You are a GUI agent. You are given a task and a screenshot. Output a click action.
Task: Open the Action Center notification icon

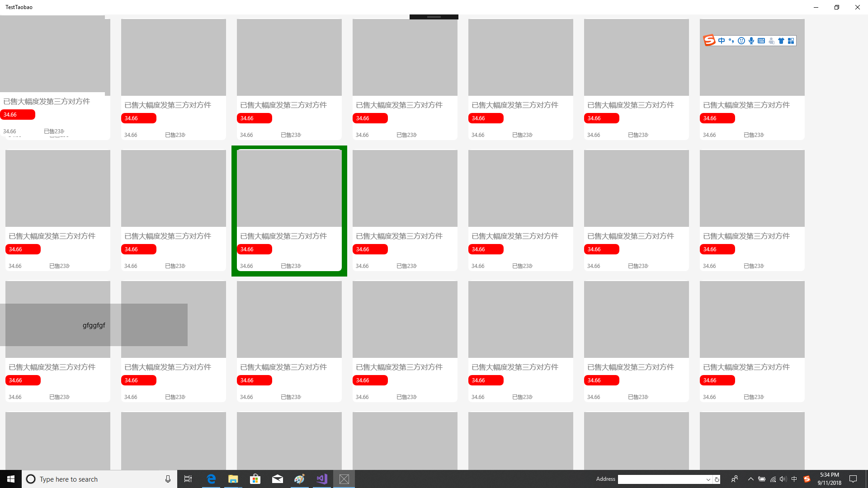[x=853, y=479]
